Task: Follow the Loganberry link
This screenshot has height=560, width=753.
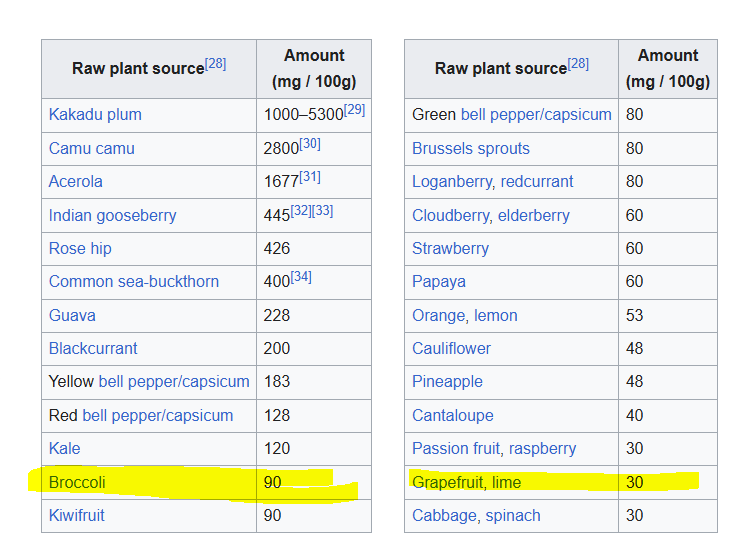Action: pos(452,182)
